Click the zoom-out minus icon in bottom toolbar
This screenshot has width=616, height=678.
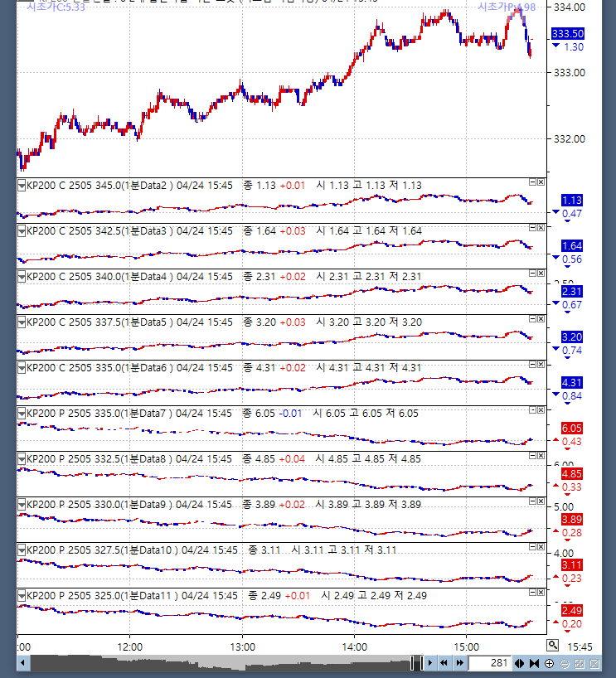click(564, 663)
